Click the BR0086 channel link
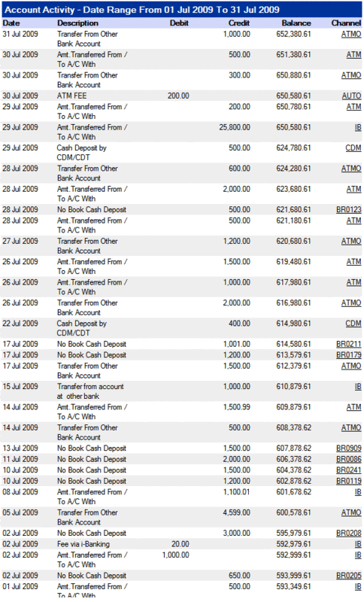Image resolution: width=364 pixels, height=602 pixels. (349, 460)
